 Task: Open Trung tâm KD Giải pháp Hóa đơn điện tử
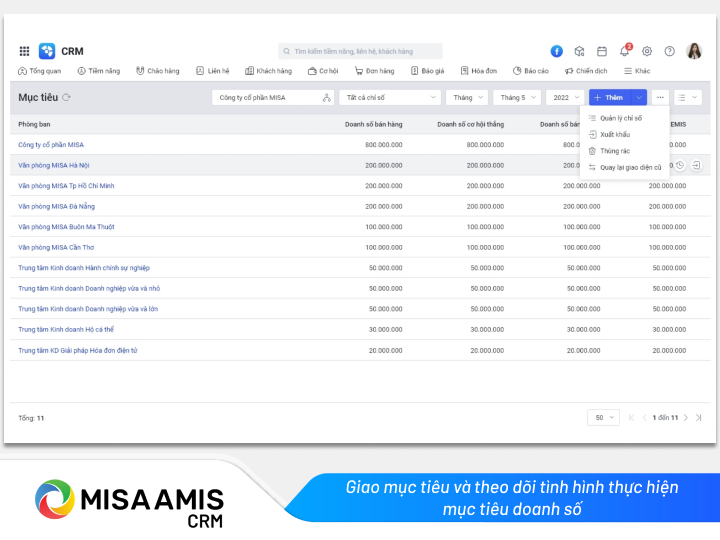click(x=78, y=350)
